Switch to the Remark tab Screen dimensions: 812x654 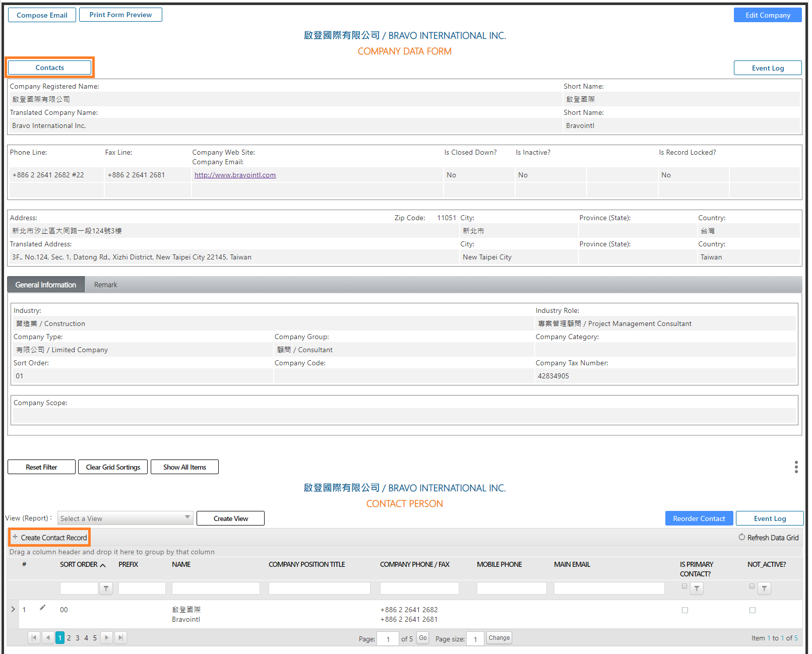tap(105, 285)
